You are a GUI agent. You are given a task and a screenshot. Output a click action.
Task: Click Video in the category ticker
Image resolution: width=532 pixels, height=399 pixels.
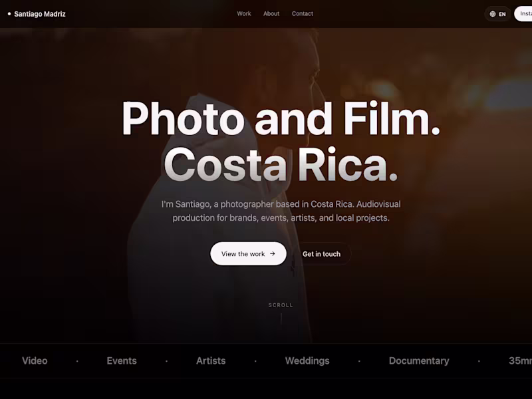click(x=35, y=360)
